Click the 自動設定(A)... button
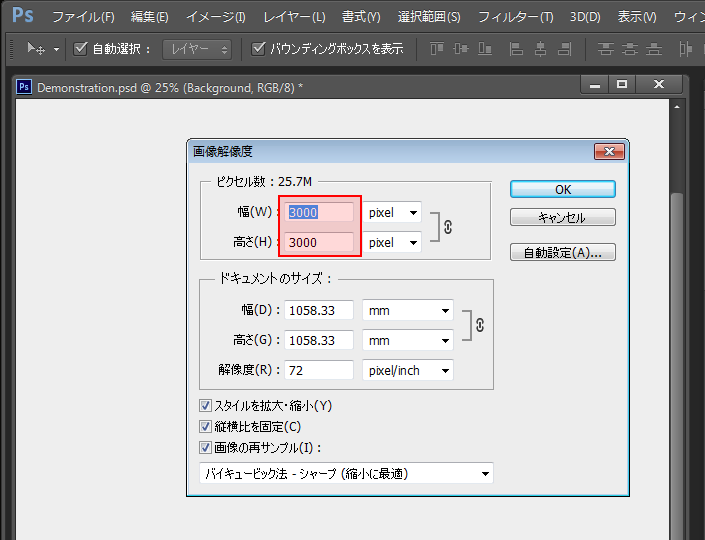 pos(563,252)
